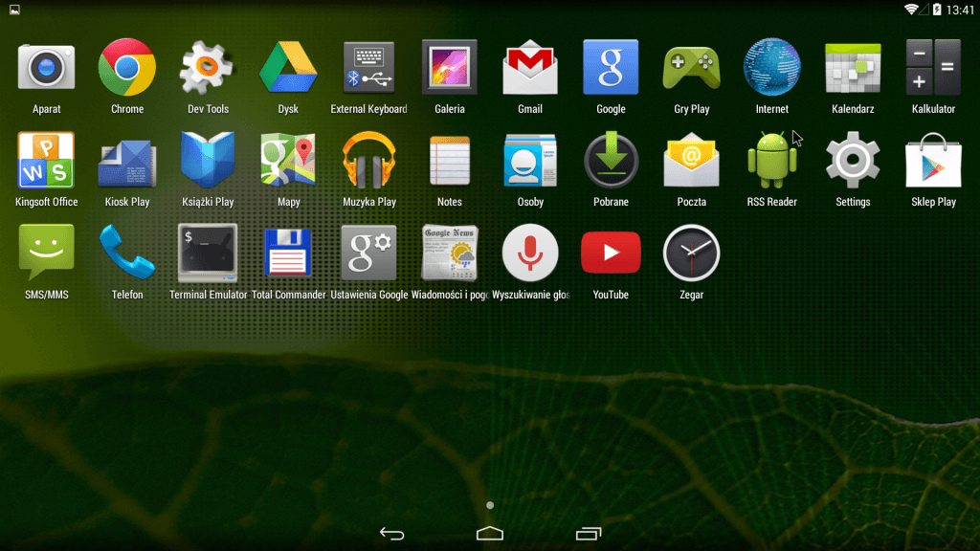Launch YouTube app
980x551 pixels.
click(611, 253)
